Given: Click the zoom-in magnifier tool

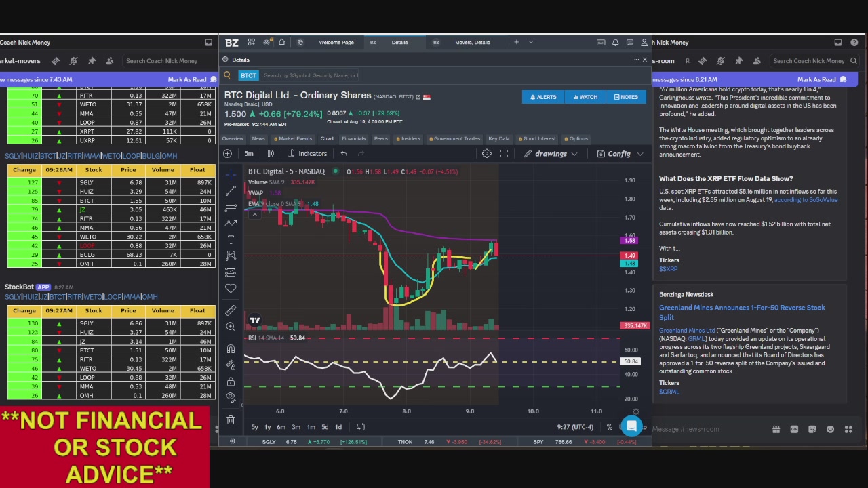Looking at the screenshot, I should click(x=231, y=327).
